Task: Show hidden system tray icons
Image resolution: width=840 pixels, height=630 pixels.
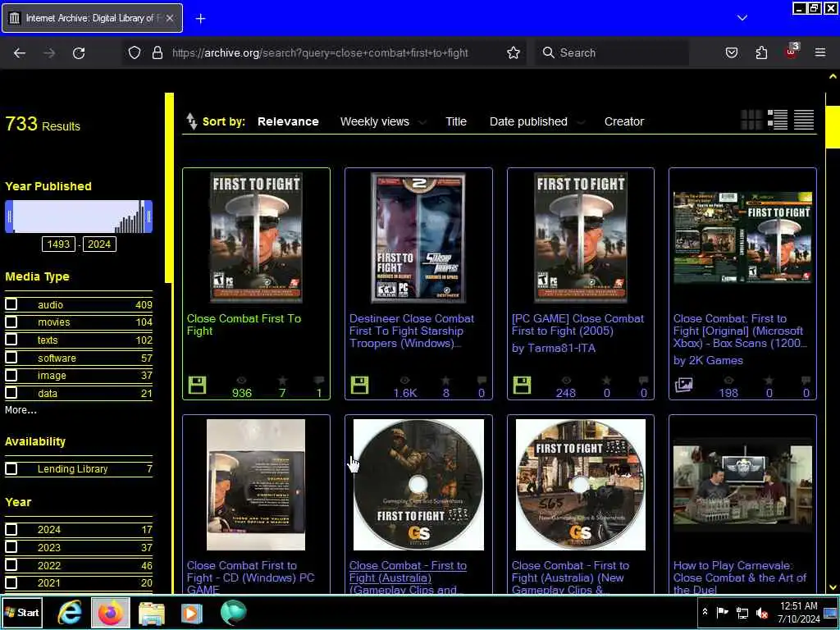Action: pos(705,612)
